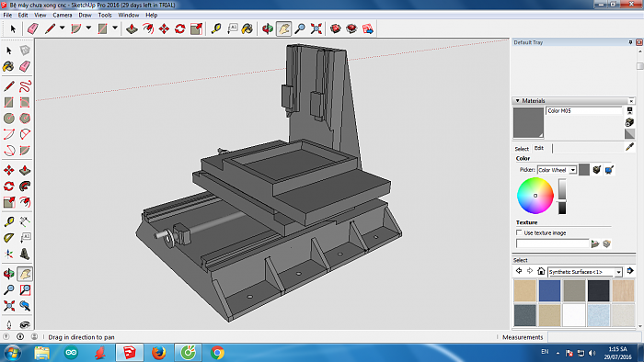Open 3D Warehouse from top toolbar
This screenshot has width=644, height=362.
tap(336, 28)
